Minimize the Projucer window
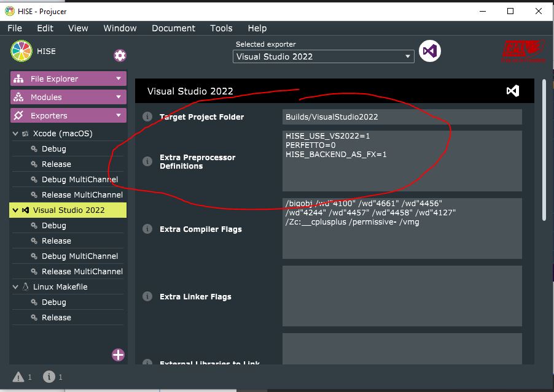554x392 pixels. 483,11
